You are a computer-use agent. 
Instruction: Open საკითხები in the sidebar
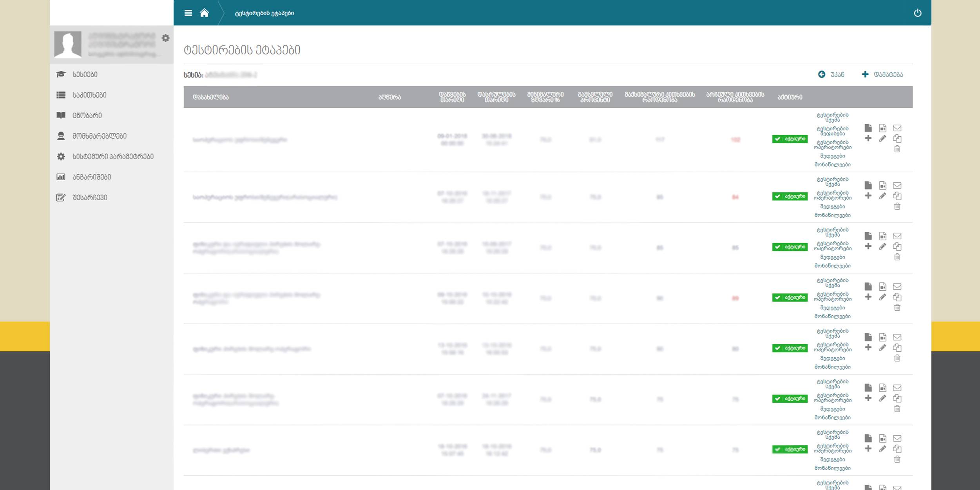89,95
